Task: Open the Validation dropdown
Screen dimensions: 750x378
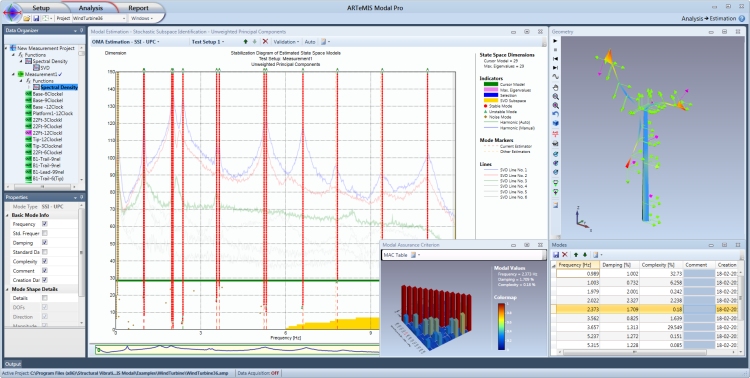Action: 287,42
